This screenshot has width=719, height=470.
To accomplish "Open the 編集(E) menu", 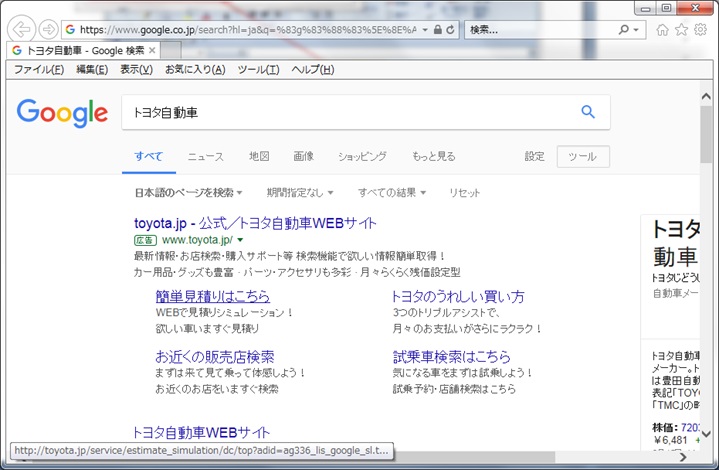I will tap(92, 70).
